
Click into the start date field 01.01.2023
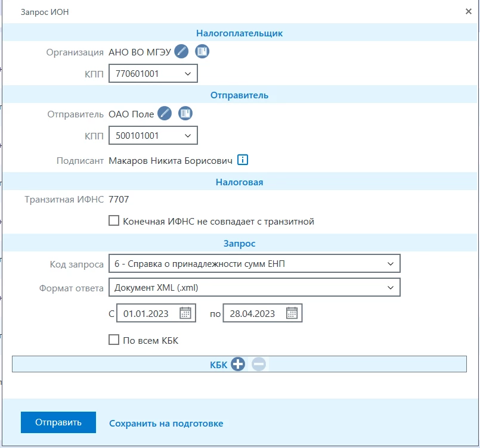pyautogui.click(x=146, y=313)
